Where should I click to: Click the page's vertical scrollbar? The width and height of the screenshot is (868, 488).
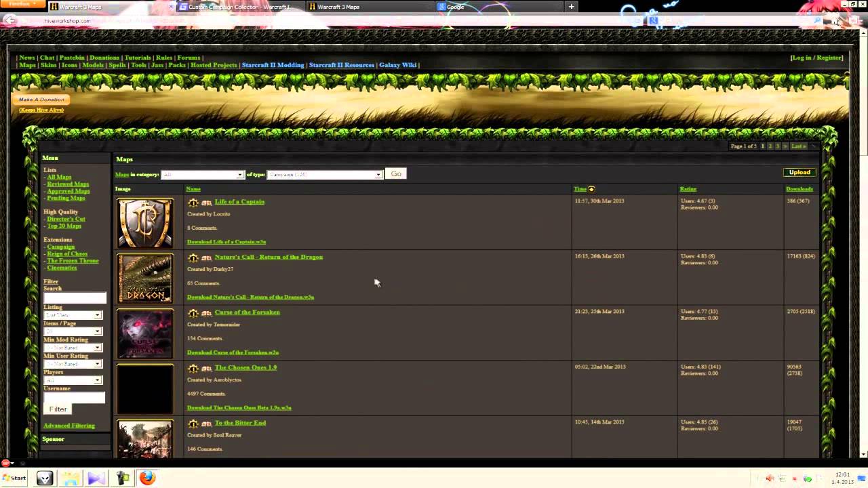[x=863, y=244]
